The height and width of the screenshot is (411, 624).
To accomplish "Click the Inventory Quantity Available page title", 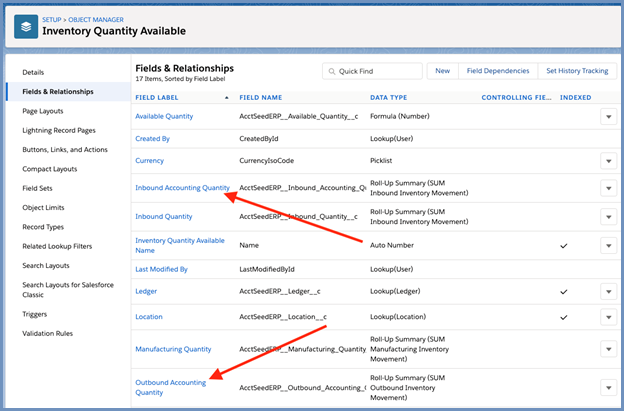I will pos(114,31).
